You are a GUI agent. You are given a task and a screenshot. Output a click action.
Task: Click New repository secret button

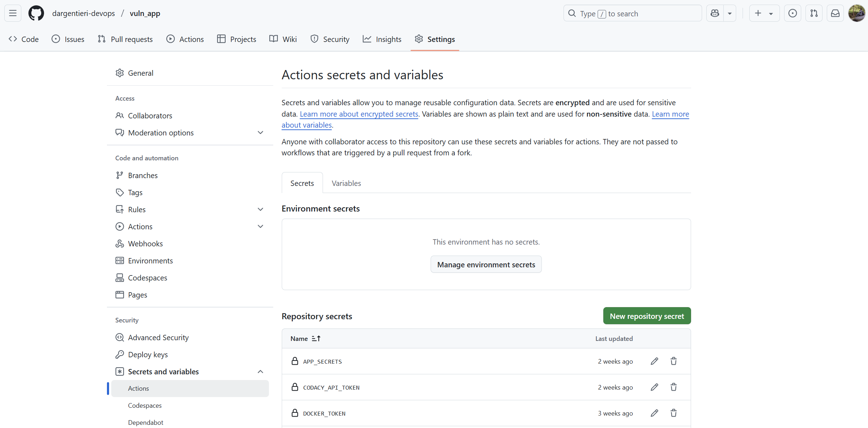click(647, 316)
